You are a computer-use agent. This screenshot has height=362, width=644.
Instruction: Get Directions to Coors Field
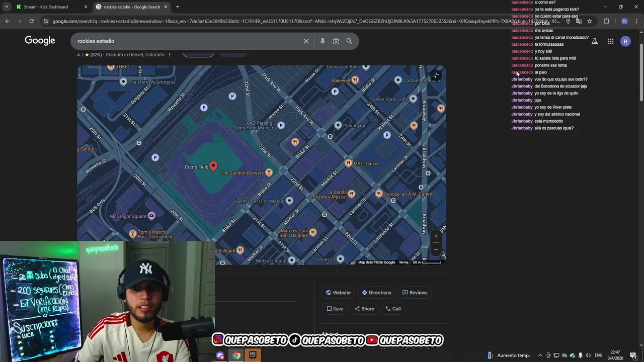376,293
